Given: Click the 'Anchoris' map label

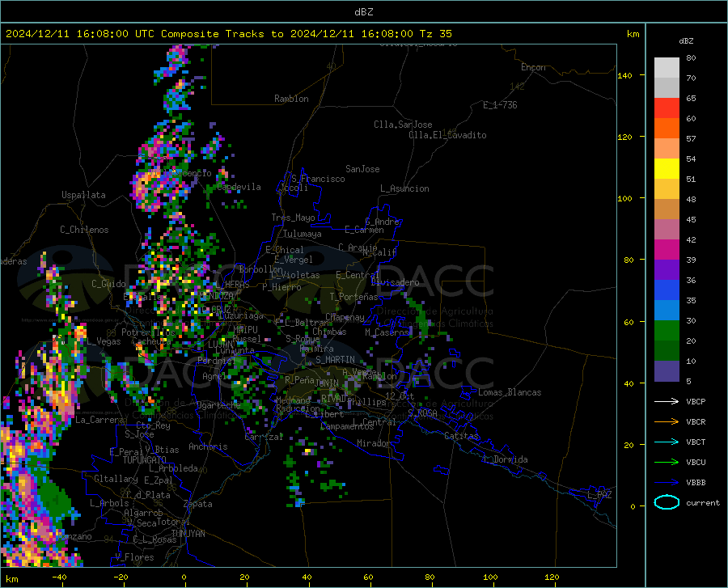Looking at the screenshot, I should 208,446.
